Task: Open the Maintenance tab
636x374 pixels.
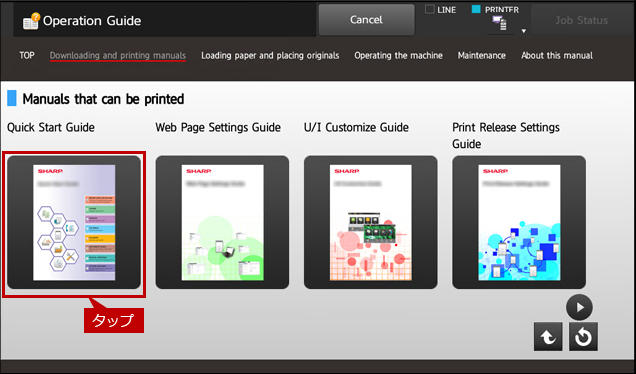Action: (481, 56)
